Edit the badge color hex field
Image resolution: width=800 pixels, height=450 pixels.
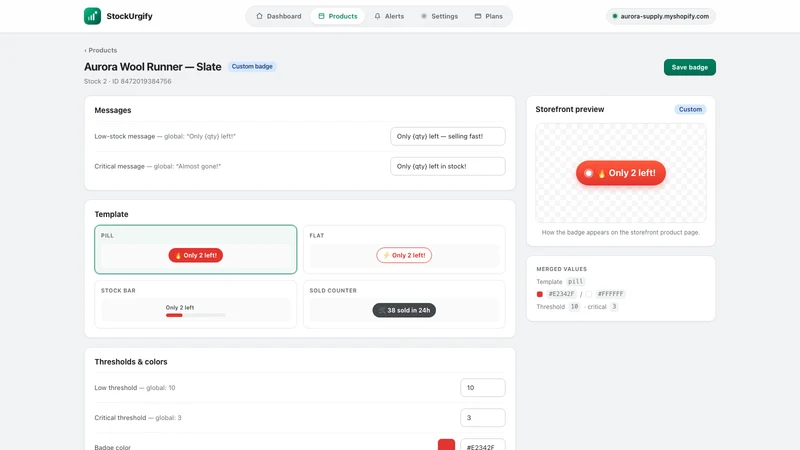[483, 445]
